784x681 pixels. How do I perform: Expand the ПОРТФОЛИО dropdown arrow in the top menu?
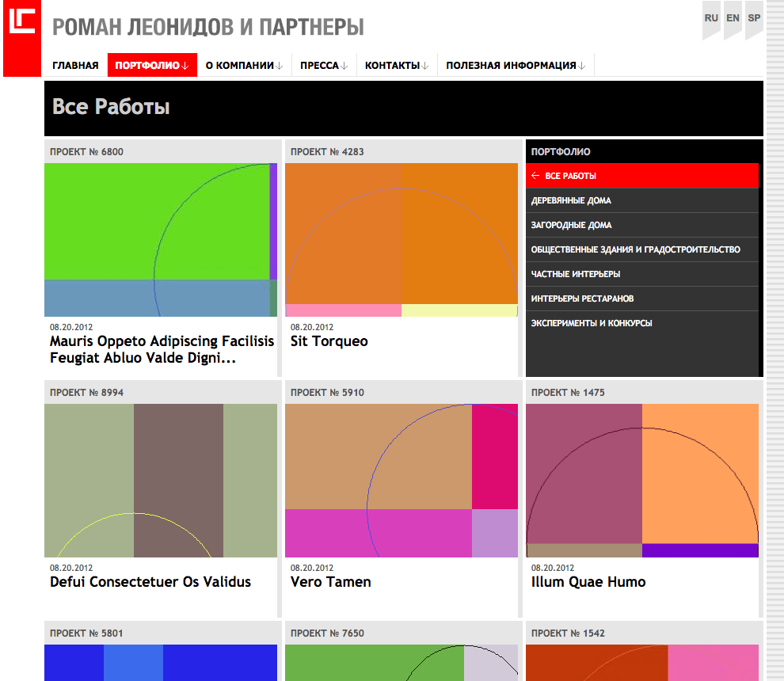(185, 66)
